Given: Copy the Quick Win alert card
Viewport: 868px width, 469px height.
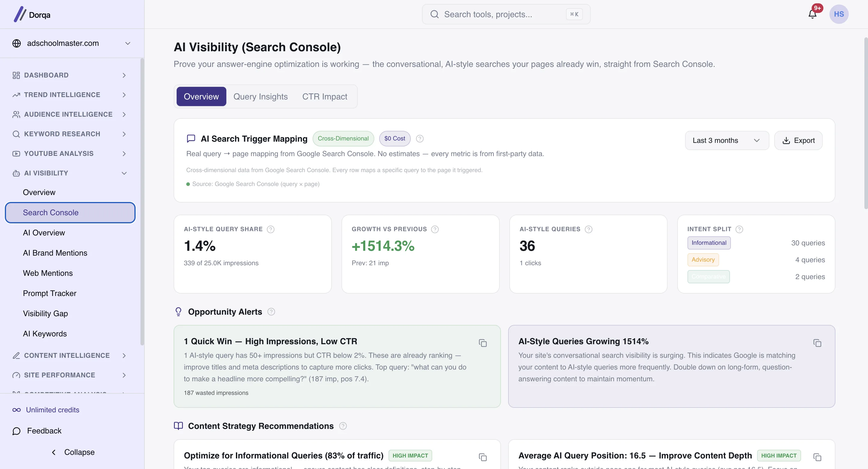Looking at the screenshot, I should (x=483, y=343).
